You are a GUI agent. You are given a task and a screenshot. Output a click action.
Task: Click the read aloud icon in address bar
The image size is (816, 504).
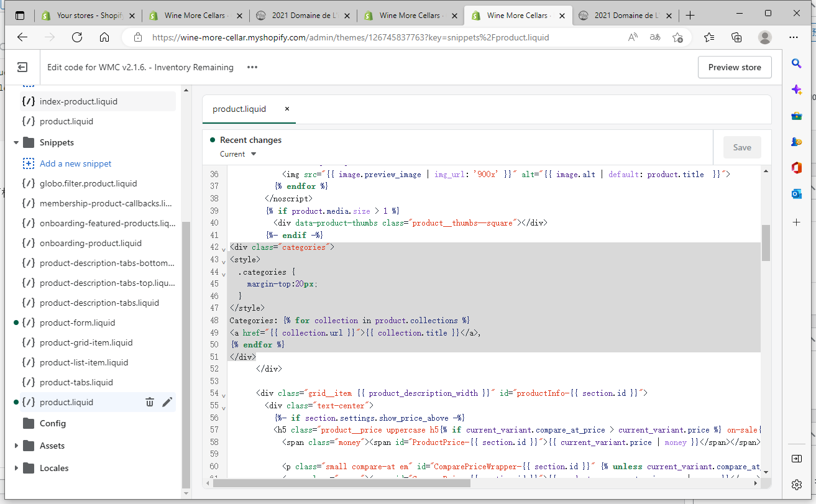pos(633,37)
